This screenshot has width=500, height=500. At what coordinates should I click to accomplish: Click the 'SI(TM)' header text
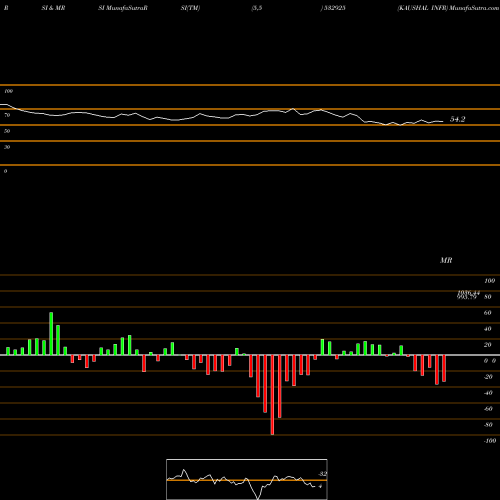pos(190,8)
